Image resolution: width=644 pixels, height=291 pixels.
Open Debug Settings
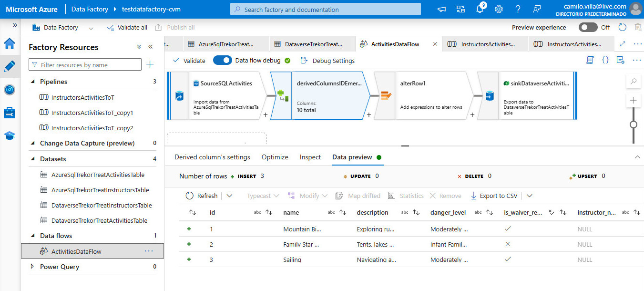[327, 61]
